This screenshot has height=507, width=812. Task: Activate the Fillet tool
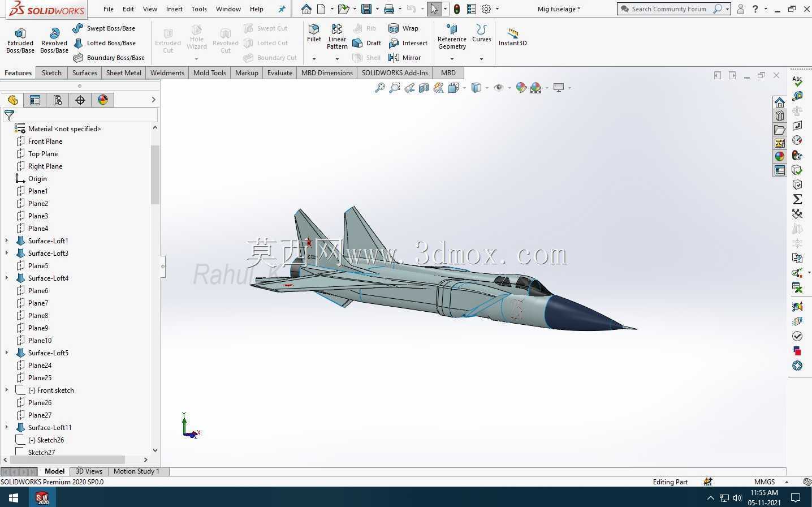point(314,33)
